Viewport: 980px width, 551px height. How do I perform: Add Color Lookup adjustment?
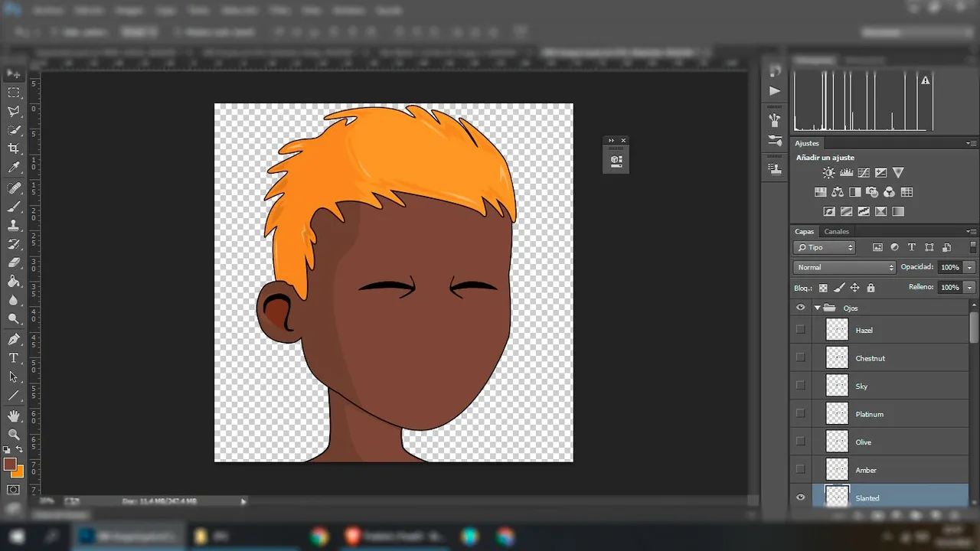point(906,192)
